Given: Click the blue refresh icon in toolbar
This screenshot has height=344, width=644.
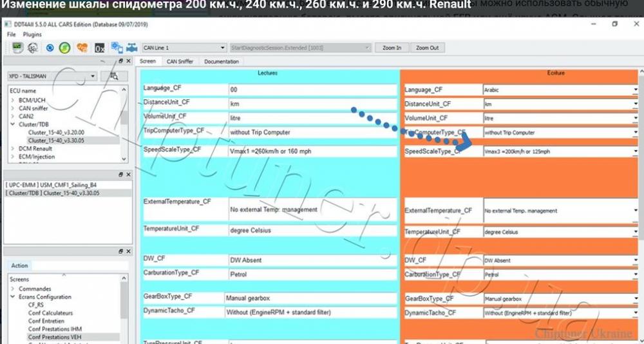Looking at the screenshot, I should click(50, 48).
